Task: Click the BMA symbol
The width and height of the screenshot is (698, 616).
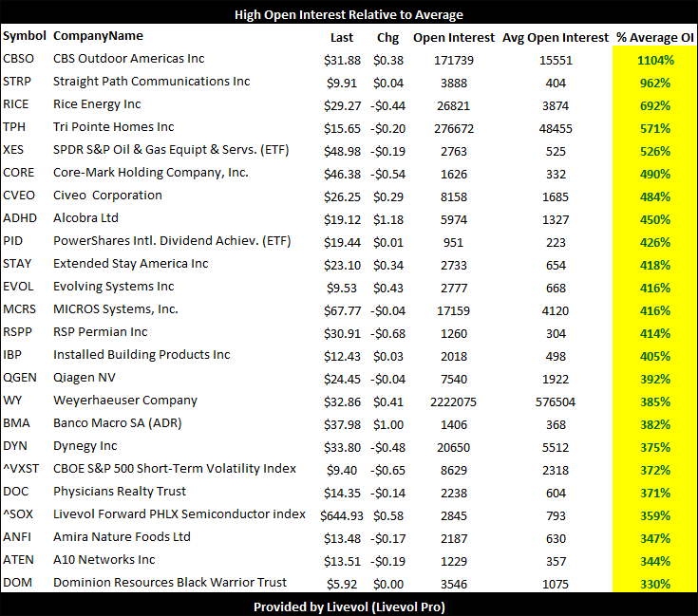Action: (16, 422)
